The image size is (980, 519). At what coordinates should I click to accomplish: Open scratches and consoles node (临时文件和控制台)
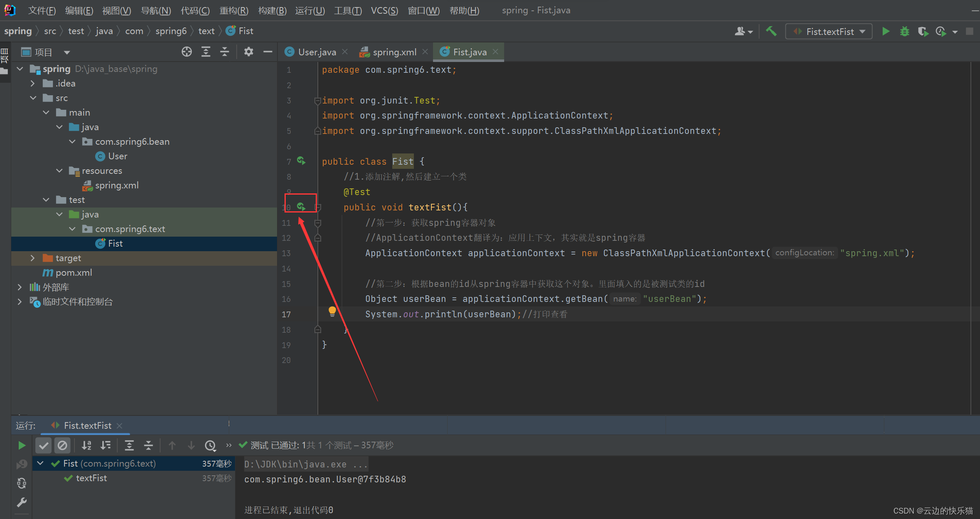(x=77, y=302)
